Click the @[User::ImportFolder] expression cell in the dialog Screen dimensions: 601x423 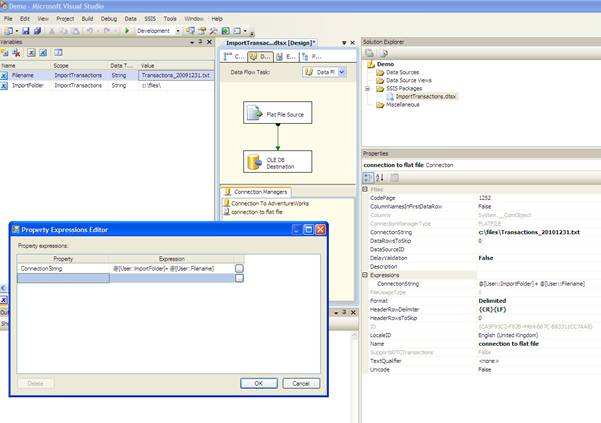(x=172, y=269)
